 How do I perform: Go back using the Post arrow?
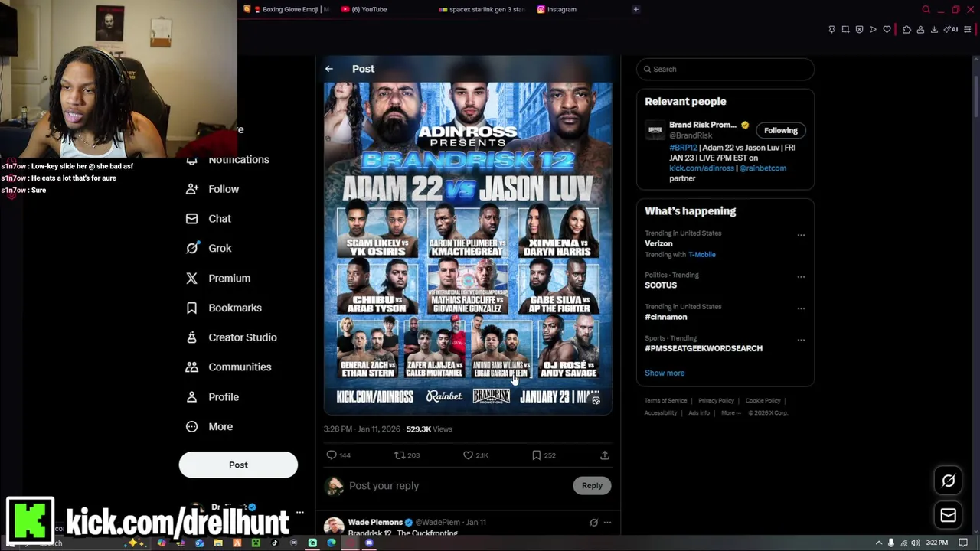pyautogui.click(x=329, y=69)
